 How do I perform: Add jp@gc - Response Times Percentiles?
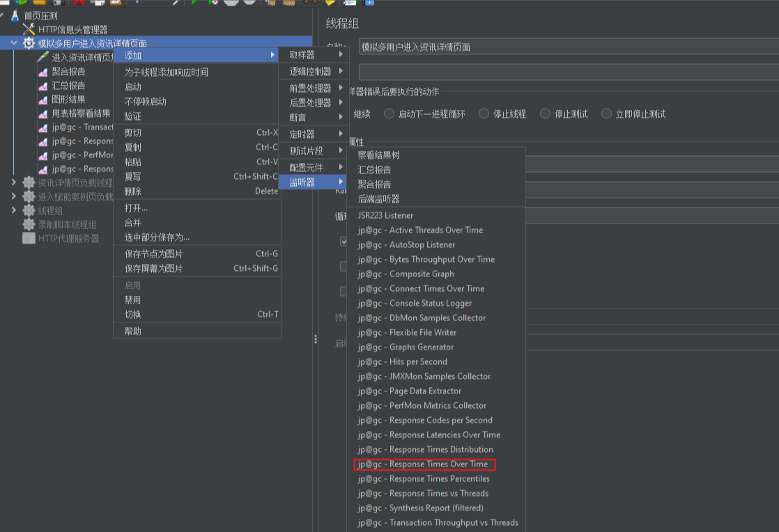[436, 479]
